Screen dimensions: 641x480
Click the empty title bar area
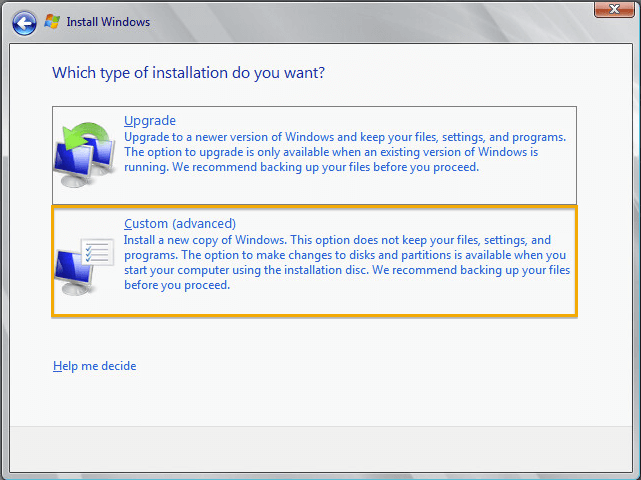350,21
